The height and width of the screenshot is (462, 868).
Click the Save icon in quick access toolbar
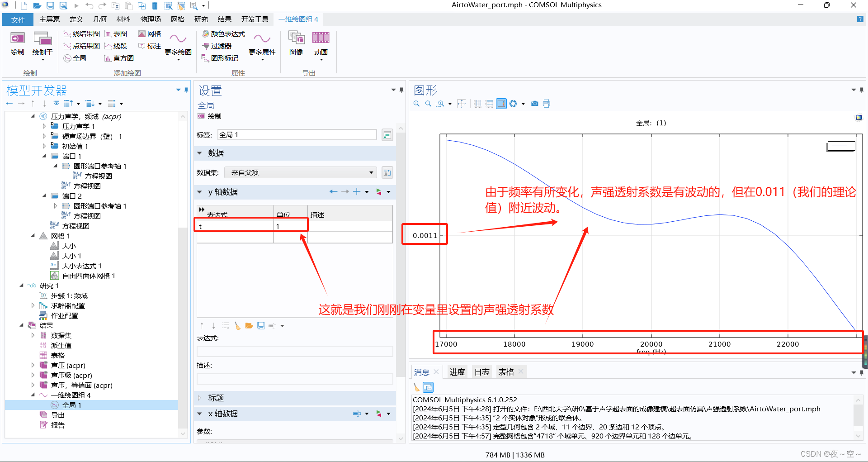pyautogui.click(x=50, y=6)
